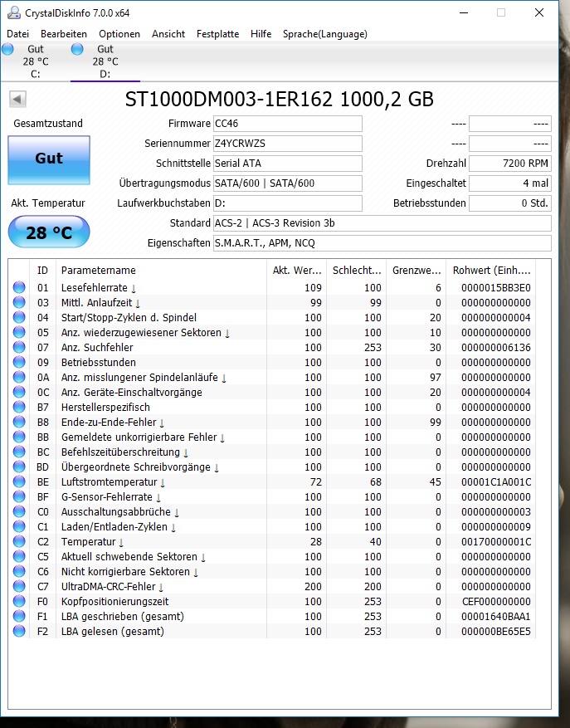Open the Optionen menu

(119, 34)
